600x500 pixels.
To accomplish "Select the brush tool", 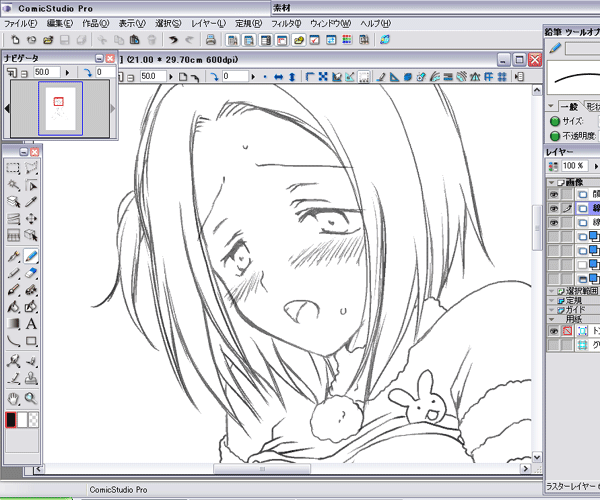I will pyautogui.click(x=13, y=290).
